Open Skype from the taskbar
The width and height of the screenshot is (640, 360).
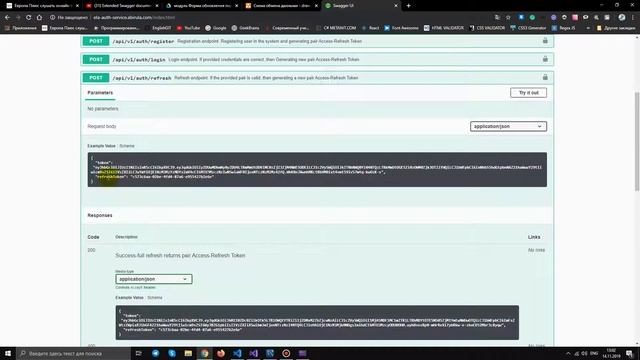tap(172, 353)
